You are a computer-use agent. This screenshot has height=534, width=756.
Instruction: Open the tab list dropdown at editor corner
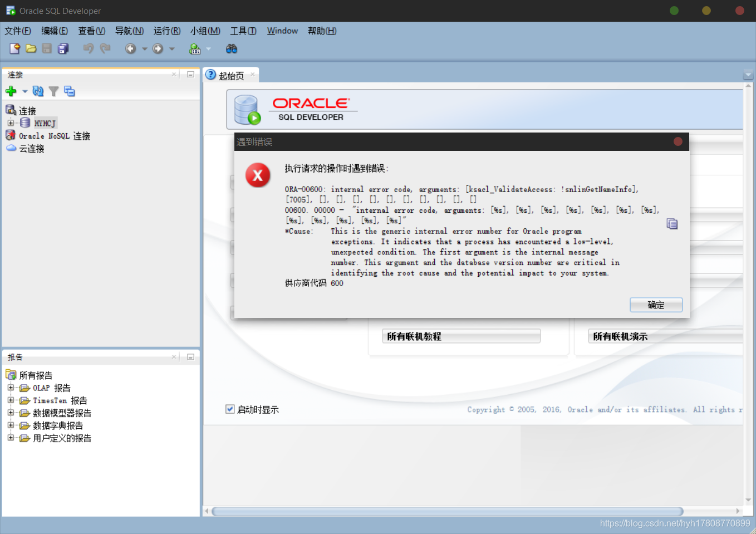[748, 75]
